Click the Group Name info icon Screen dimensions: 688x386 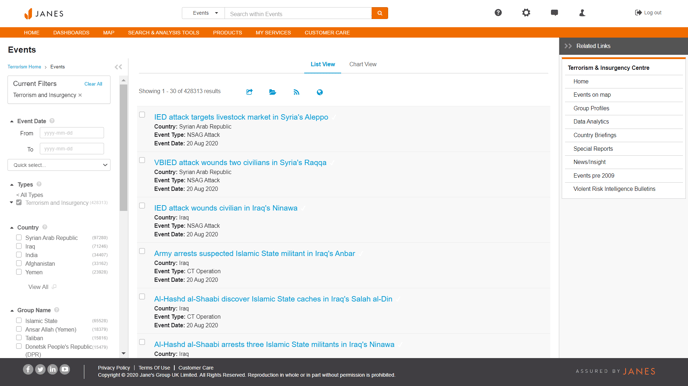point(57,310)
